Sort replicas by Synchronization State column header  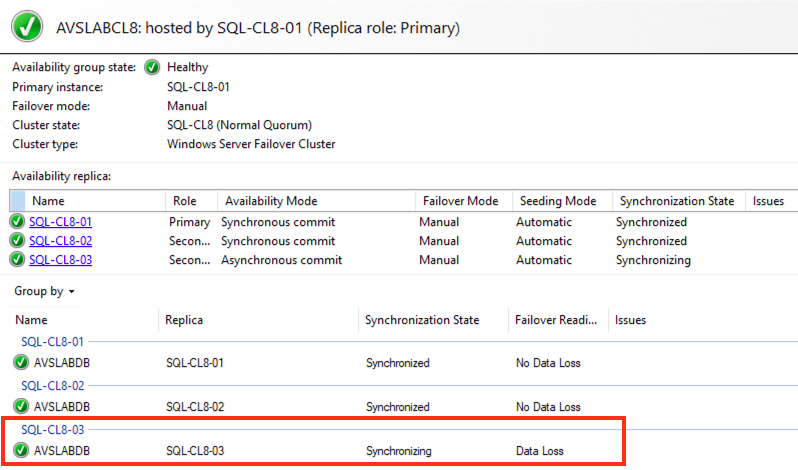coord(677,201)
